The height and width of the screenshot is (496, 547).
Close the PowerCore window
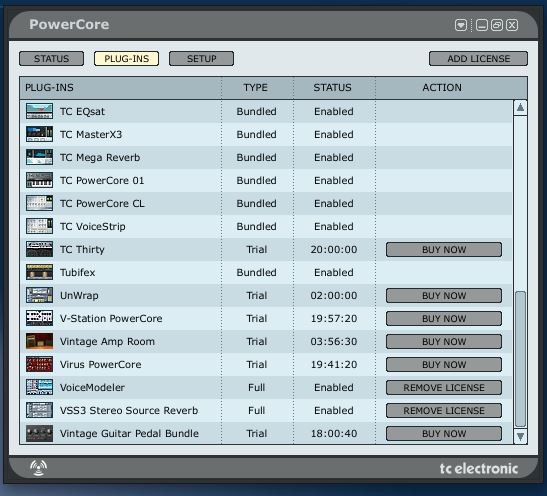coord(512,25)
